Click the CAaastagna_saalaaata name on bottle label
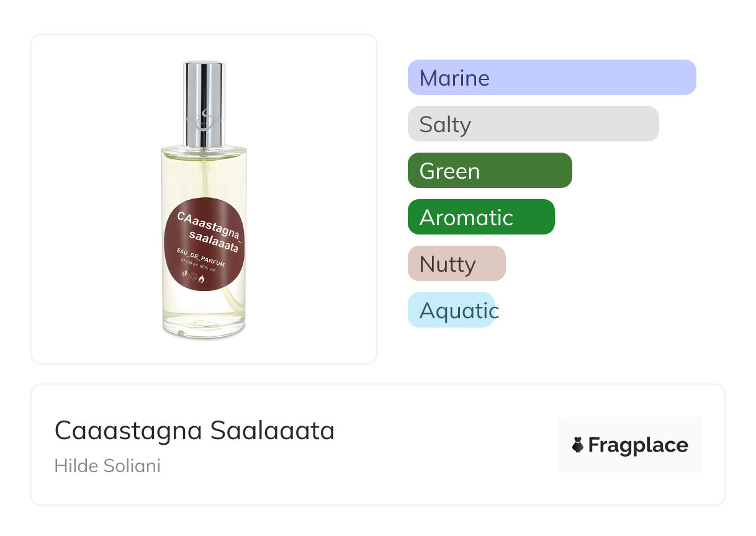756x536 pixels. (209, 232)
